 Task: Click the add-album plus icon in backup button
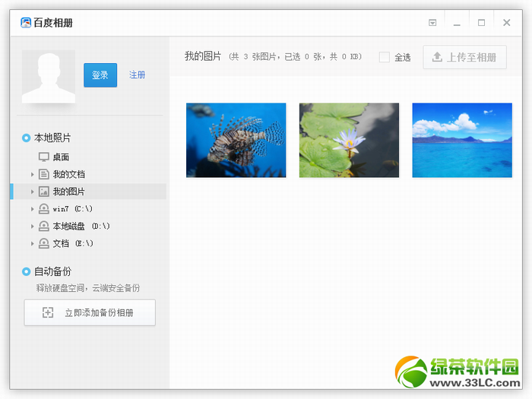48,312
